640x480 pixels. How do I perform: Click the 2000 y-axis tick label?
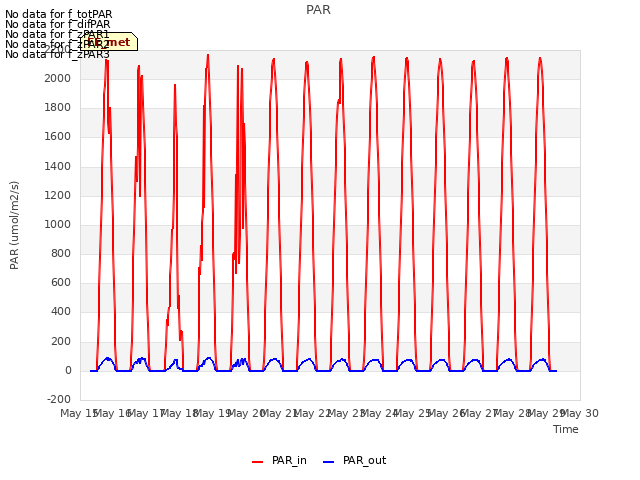(58, 78)
